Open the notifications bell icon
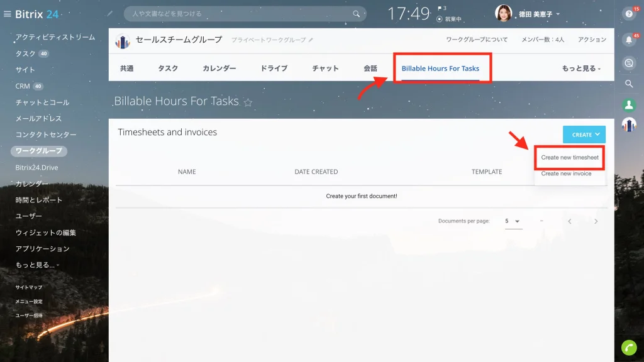The image size is (644, 362). pyautogui.click(x=629, y=40)
